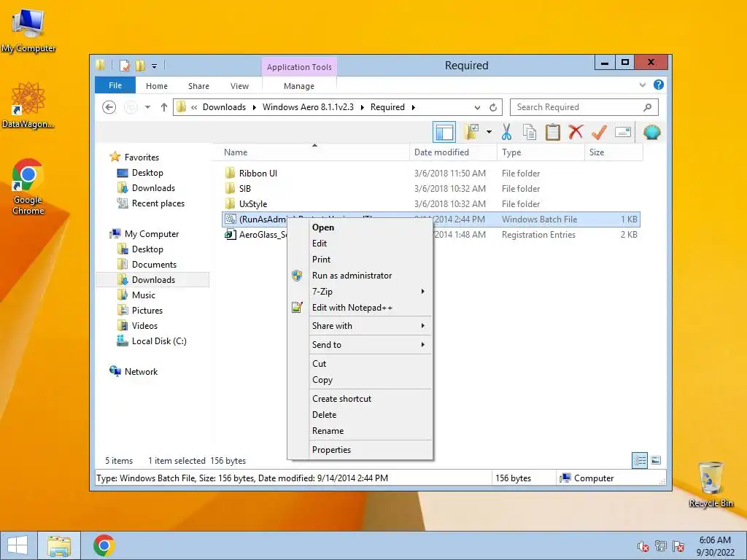The image size is (747, 560).
Task: Open Desktop under Favorites
Action: 147,173
